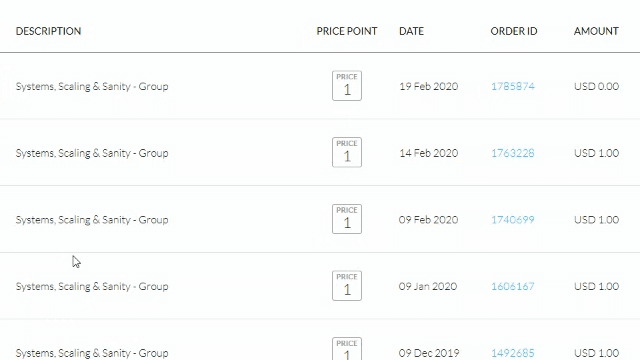Click the DATE column header
This screenshot has width=640, height=360.
point(411,31)
